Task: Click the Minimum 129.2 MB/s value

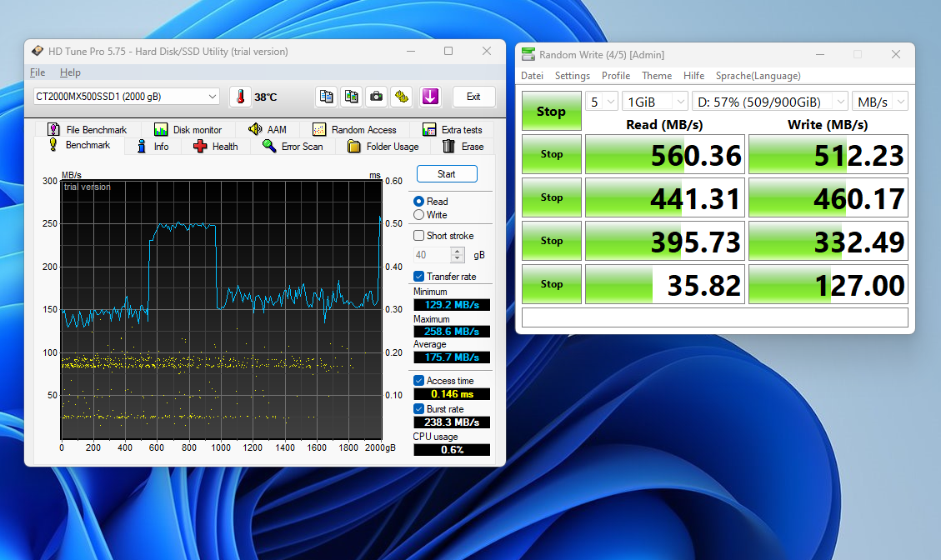Action: click(x=452, y=305)
